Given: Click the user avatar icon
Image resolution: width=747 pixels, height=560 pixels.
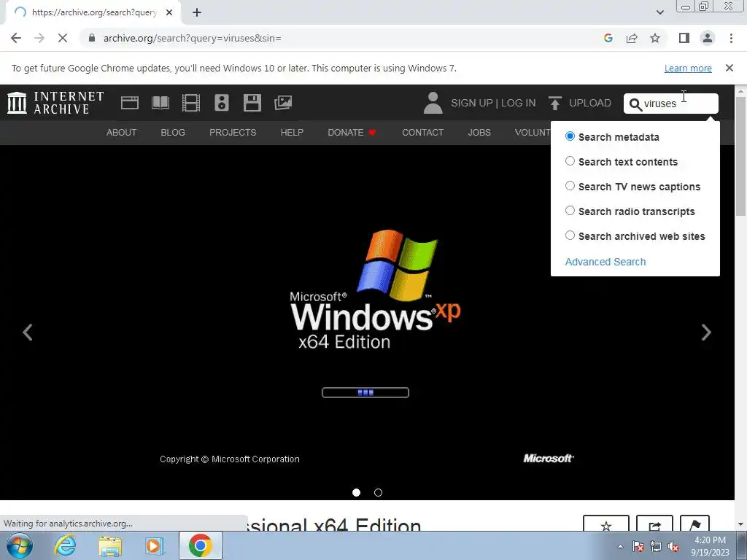Looking at the screenshot, I should tap(433, 103).
